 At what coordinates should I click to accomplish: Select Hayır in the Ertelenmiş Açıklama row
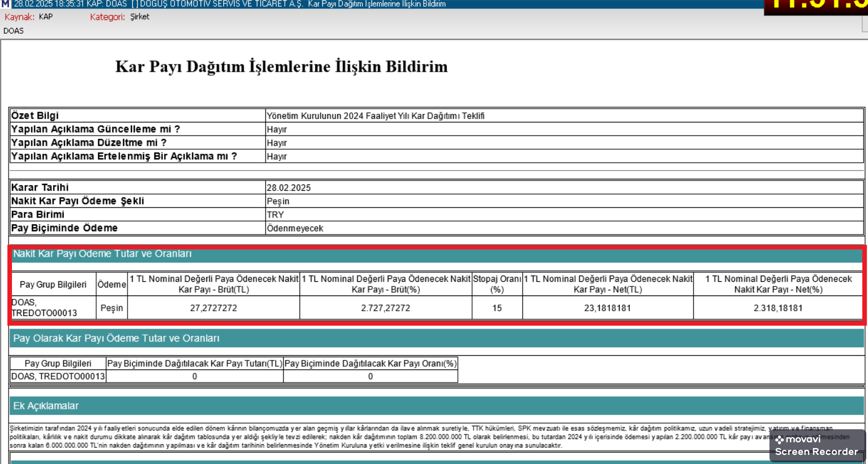pos(276,157)
